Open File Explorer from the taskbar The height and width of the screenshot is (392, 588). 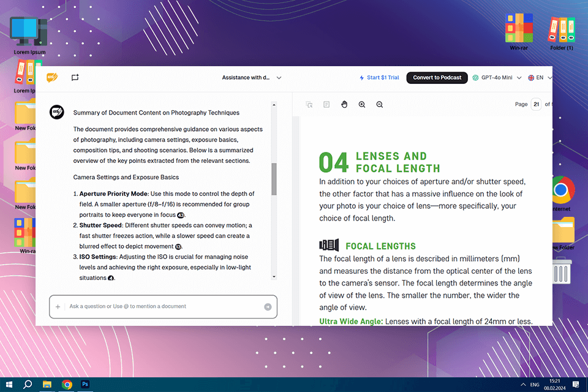[47, 385]
